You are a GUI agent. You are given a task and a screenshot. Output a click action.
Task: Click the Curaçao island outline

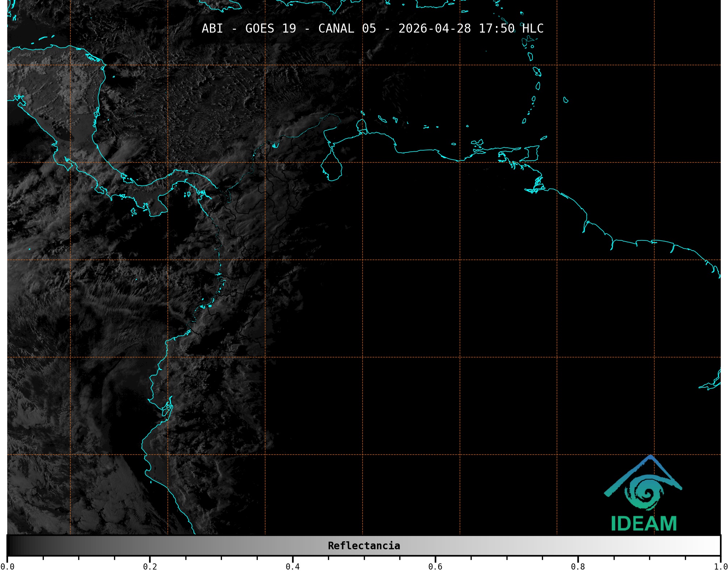click(382, 119)
